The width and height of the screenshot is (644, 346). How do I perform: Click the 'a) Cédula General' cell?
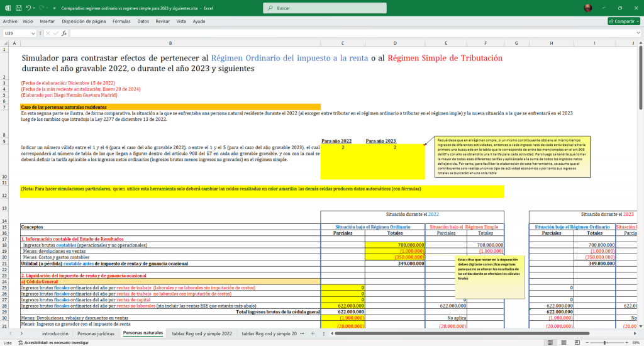click(170, 281)
